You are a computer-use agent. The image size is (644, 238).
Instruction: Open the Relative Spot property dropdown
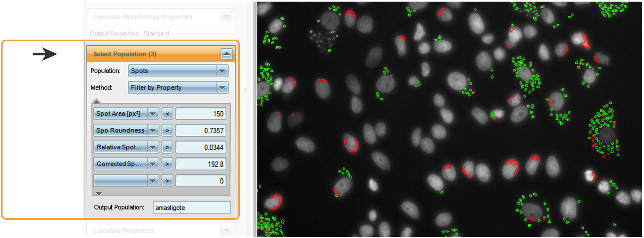[x=153, y=147]
